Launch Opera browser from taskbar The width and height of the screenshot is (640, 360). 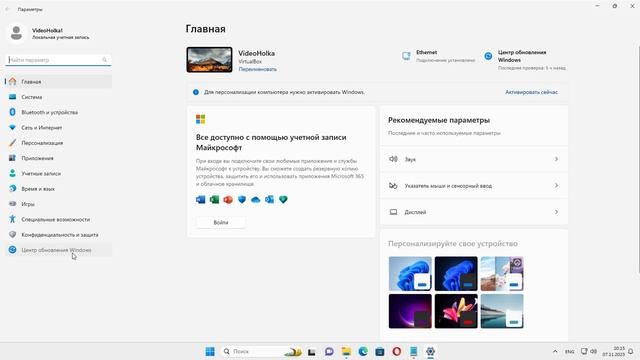pyautogui.click(x=397, y=351)
